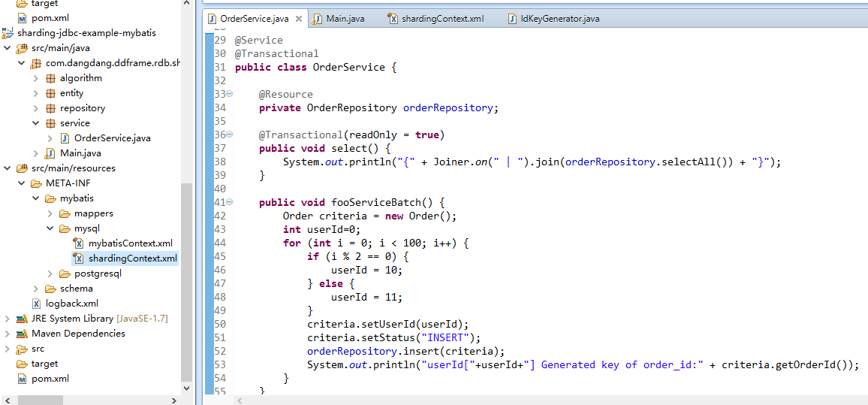Screen dimensions: 868x405
Task: Click the service package icon
Action: coord(50,123)
